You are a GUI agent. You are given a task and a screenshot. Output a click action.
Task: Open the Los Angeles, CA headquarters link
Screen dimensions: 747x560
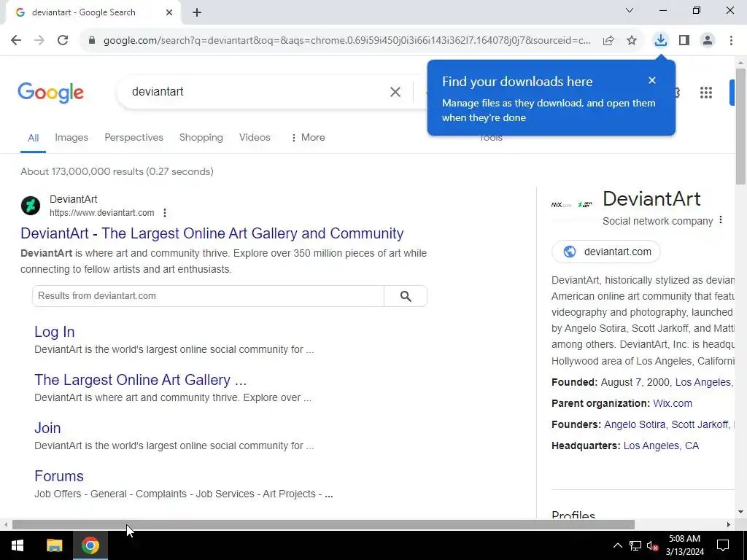click(x=661, y=446)
